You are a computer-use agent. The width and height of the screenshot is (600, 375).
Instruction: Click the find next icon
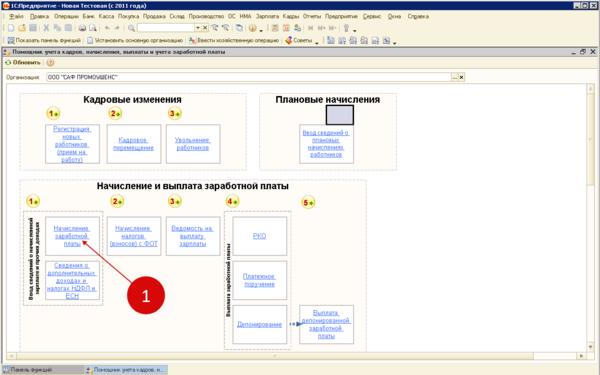click(x=215, y=28)
